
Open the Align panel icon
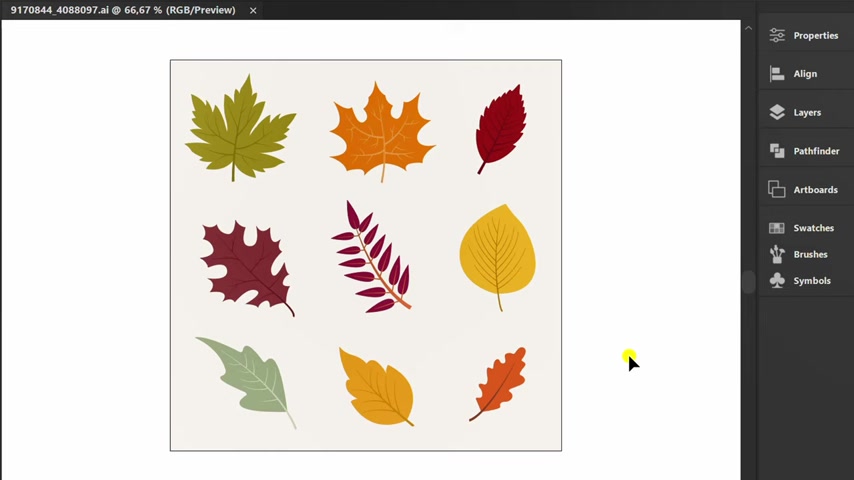click(777, 74)
